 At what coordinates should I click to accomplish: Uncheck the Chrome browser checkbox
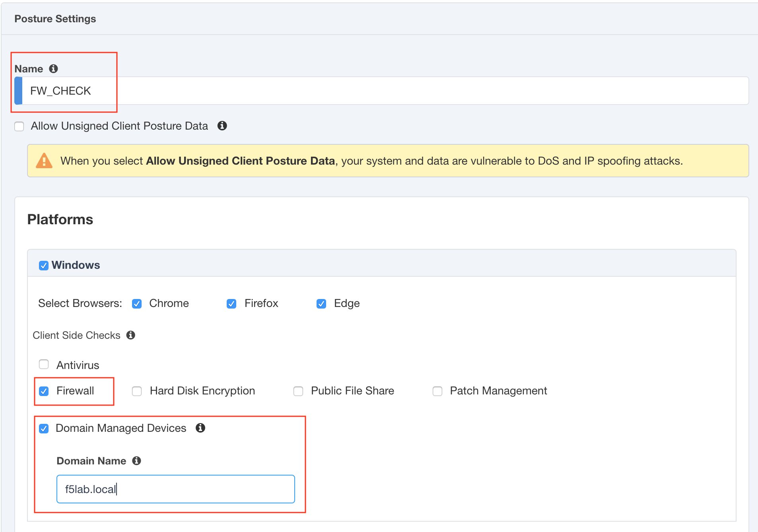tap(137, 304)
